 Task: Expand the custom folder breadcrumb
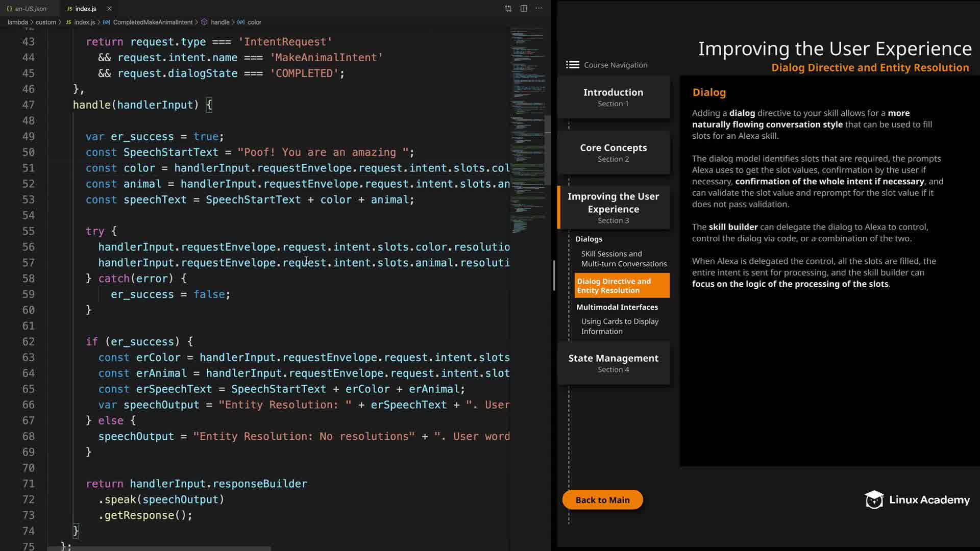pyautogui.click(x=45, y=22)
